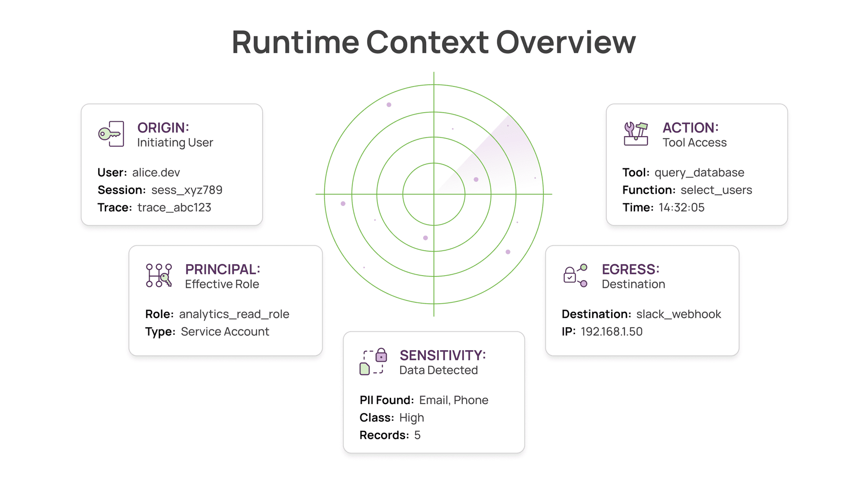Click the key icon on ORIGIN card
The image size is (868, 491).
(111, 134)
